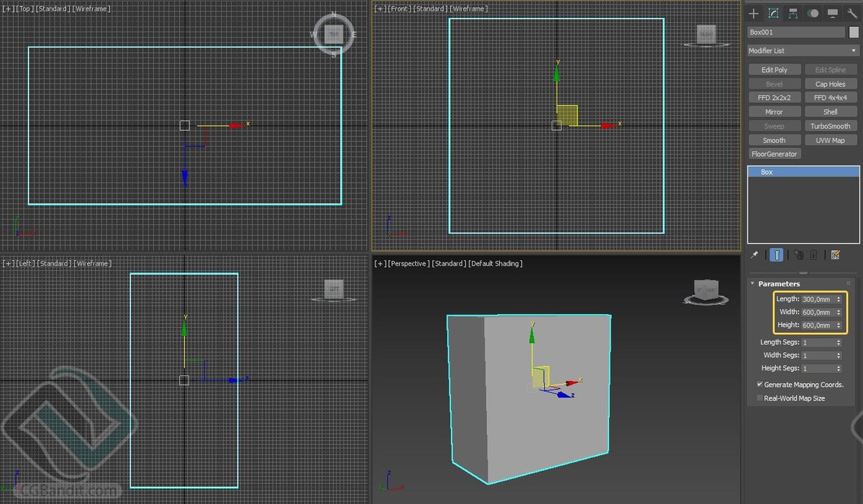Open the [Left] view label menu
863x504 pixels.
(24, 264)
